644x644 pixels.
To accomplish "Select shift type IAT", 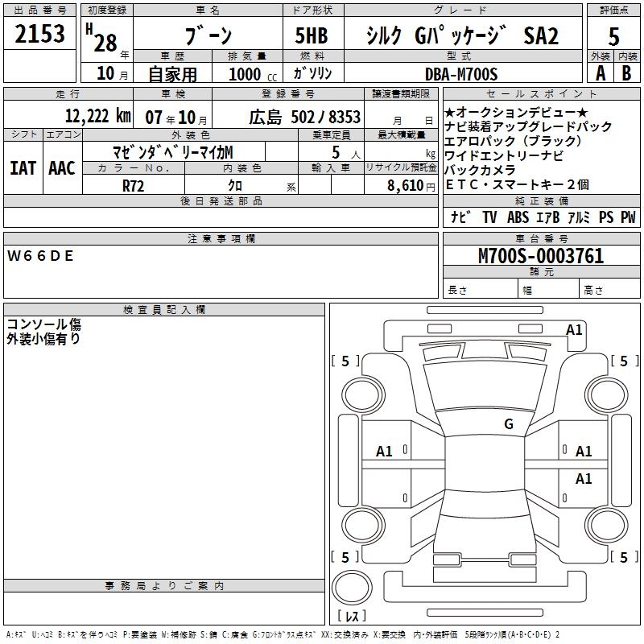I will click(23, 168).
